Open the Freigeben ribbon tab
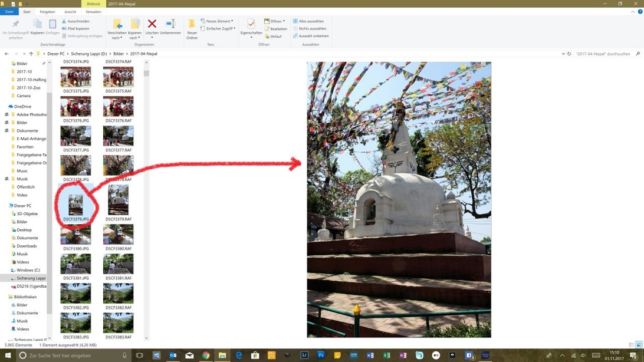Screen dimensions: 644x362 pyautogui.click(x=47, y=12)
